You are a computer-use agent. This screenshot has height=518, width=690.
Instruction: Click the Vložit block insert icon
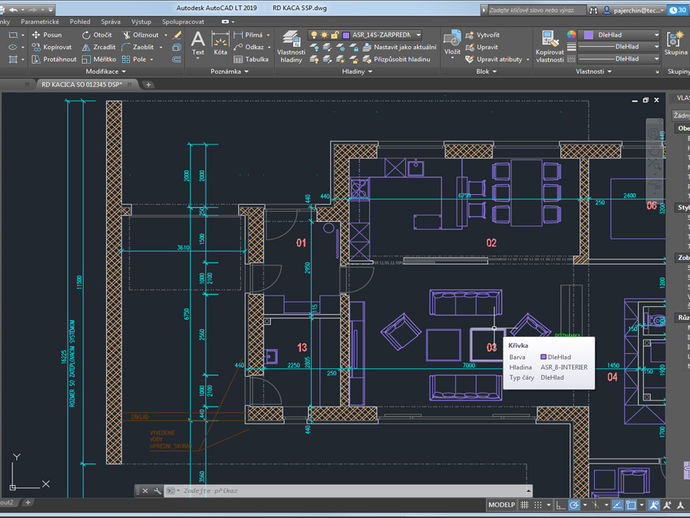452,43
